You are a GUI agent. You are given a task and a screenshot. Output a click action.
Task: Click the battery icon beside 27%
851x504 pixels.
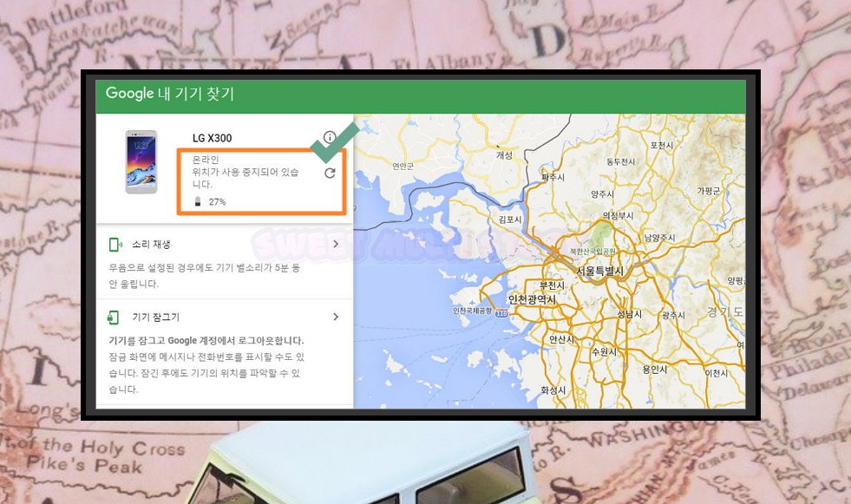click(198, 202)
